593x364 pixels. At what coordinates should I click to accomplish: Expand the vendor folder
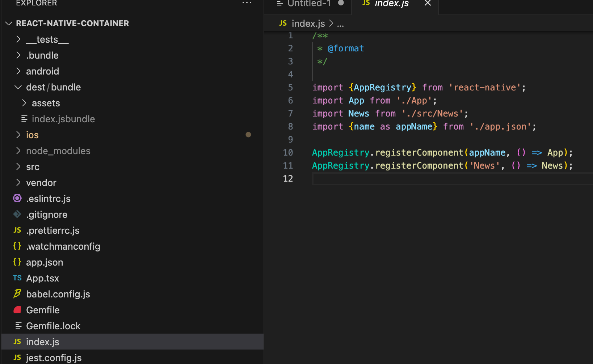18,182
